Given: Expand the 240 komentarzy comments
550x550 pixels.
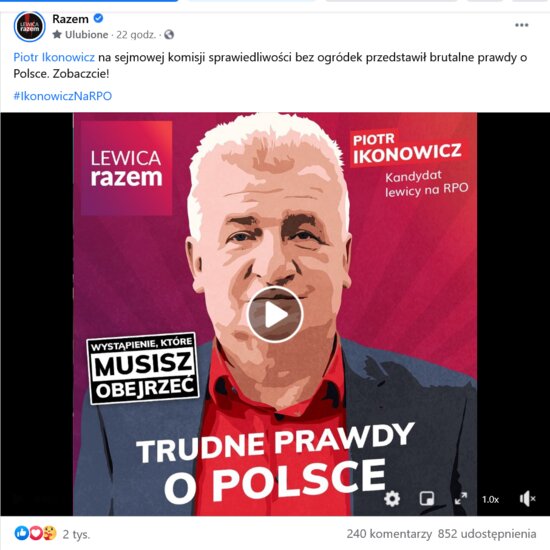Looking at the screenshot, I should 389,534.
